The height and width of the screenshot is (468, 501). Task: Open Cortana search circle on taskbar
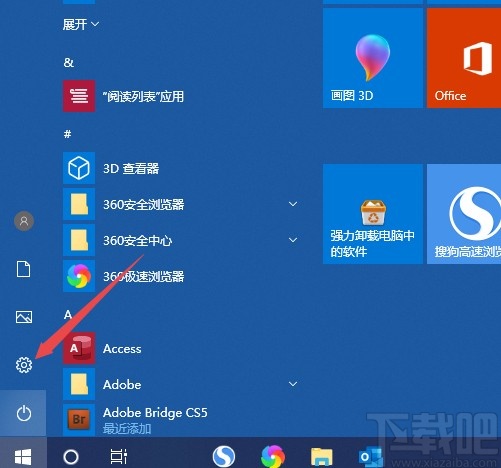click(71, 457)
